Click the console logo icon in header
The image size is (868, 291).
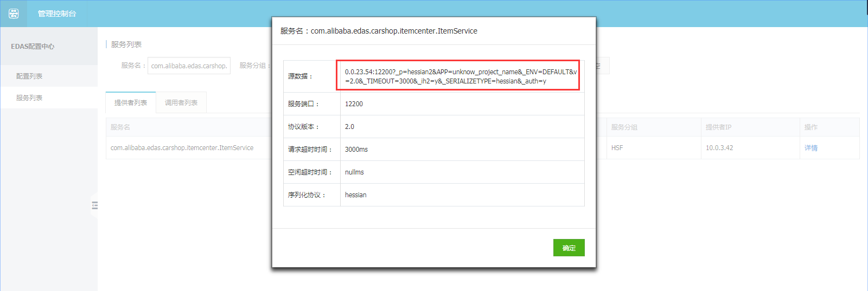click(14, 14)
